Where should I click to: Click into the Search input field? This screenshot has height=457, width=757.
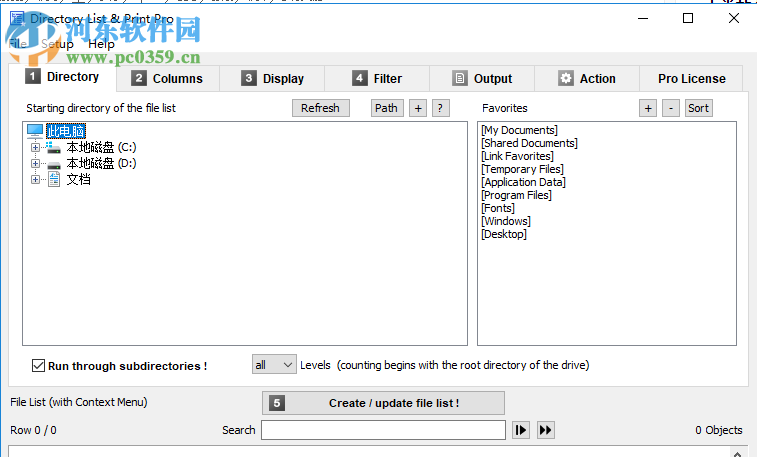point(383,430)
